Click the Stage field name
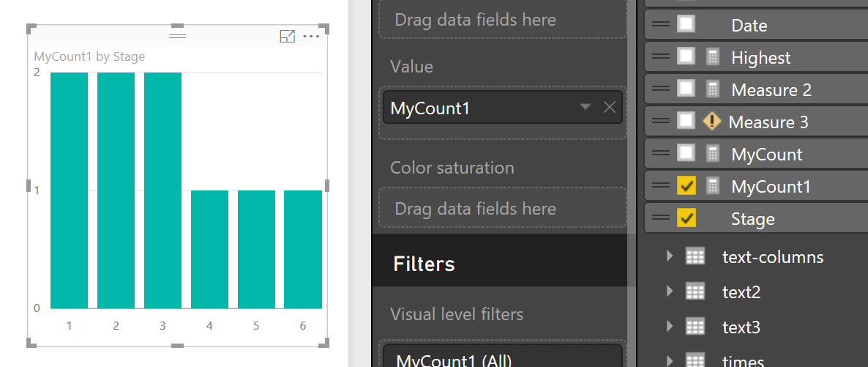 click(x=753, y=219)
